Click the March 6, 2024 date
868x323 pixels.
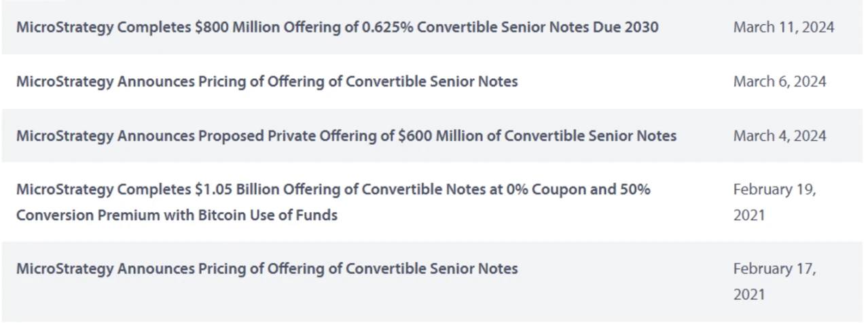tap(780, 82)
